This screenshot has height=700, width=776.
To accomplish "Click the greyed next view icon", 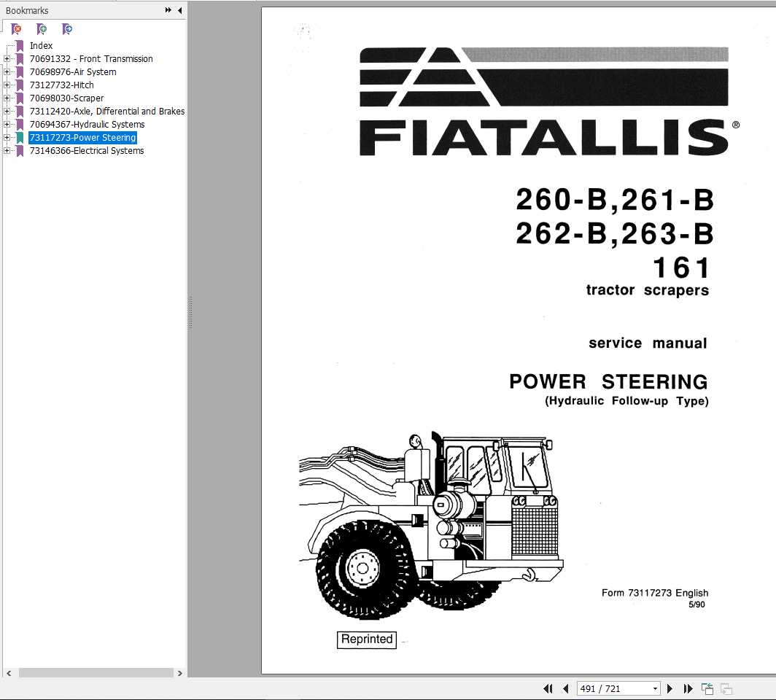I will [x=726, y=688].
